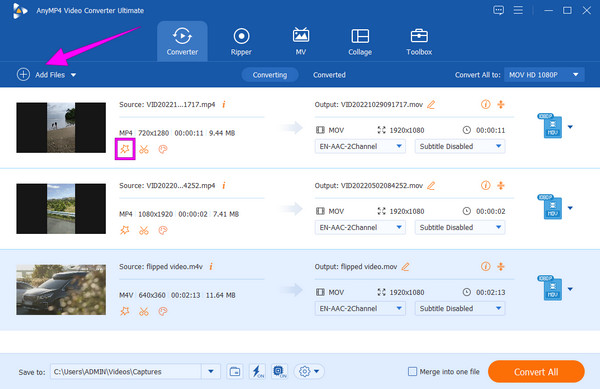This screenshot has width=600, height=389.
Task: Expand format arrow beside VID20221029091717.mov profile
Action: pos(570,127)
